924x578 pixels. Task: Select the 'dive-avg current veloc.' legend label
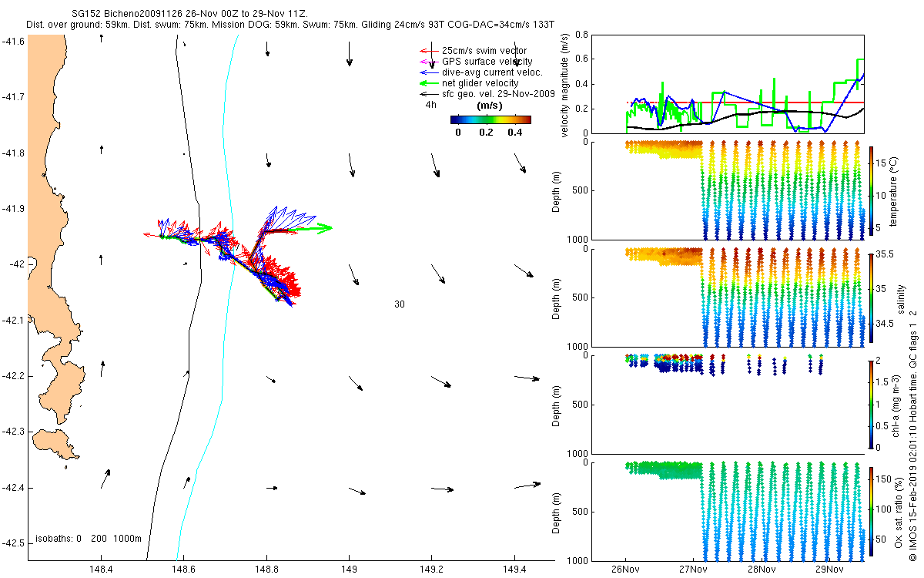[492, 72]
